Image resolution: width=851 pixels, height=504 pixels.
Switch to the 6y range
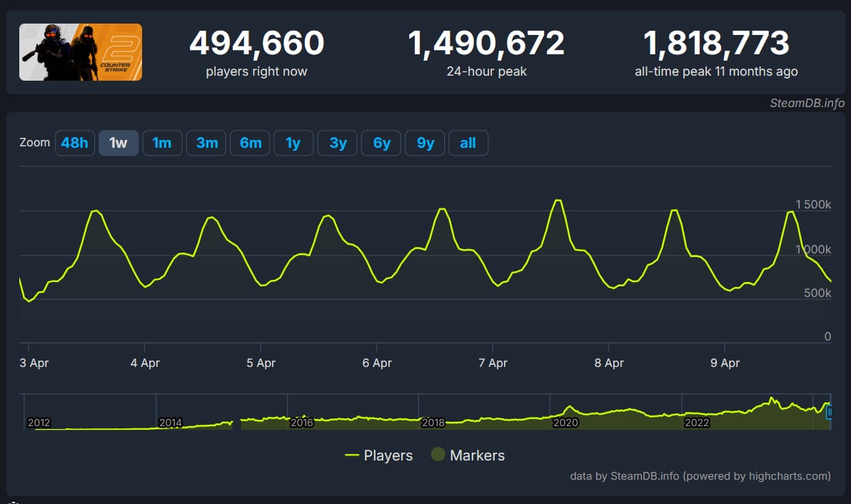tap(381, 143)
